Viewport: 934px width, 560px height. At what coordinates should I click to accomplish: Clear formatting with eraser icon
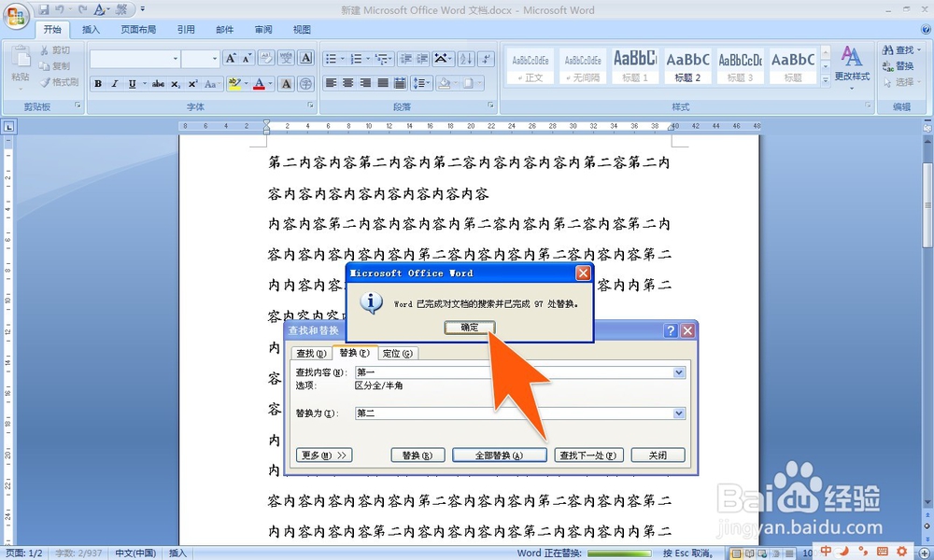coord(266,58)
